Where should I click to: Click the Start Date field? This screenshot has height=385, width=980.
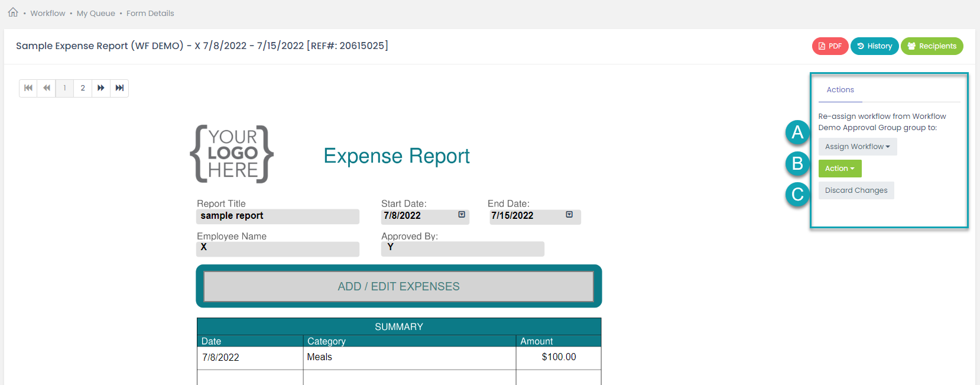coord(425,216)
